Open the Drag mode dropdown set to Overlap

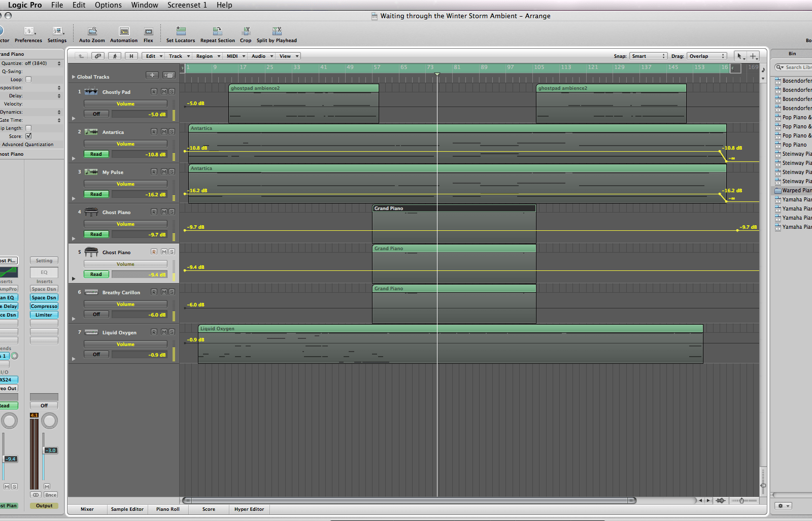[x=707, y=56]
